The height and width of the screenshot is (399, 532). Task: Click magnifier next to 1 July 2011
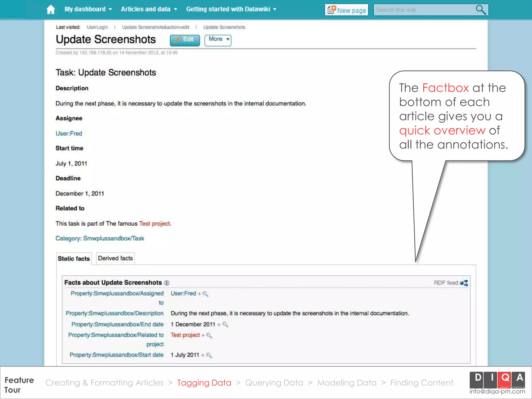click(209, 355)
